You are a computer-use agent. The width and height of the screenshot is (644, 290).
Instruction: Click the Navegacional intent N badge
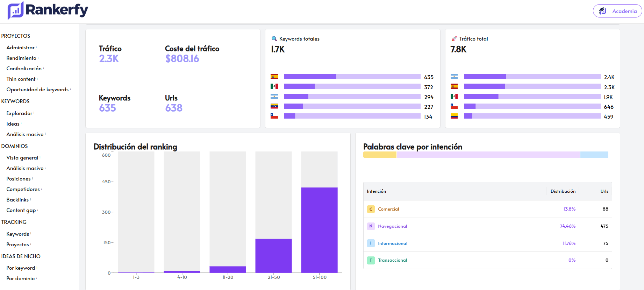coord(371,226)
